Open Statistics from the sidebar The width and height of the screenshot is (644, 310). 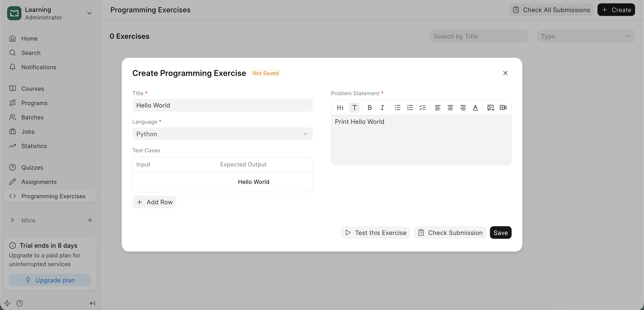pyautogui.click(x=34, y=146)
